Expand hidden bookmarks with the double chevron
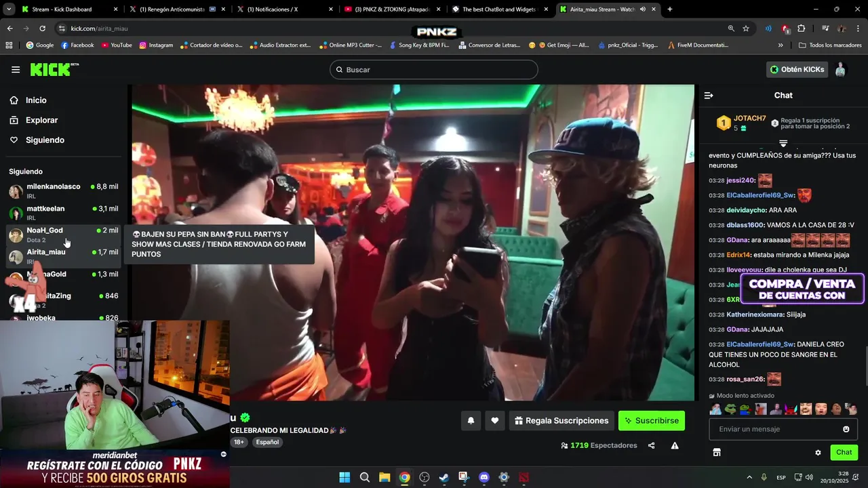 point(781,45)
